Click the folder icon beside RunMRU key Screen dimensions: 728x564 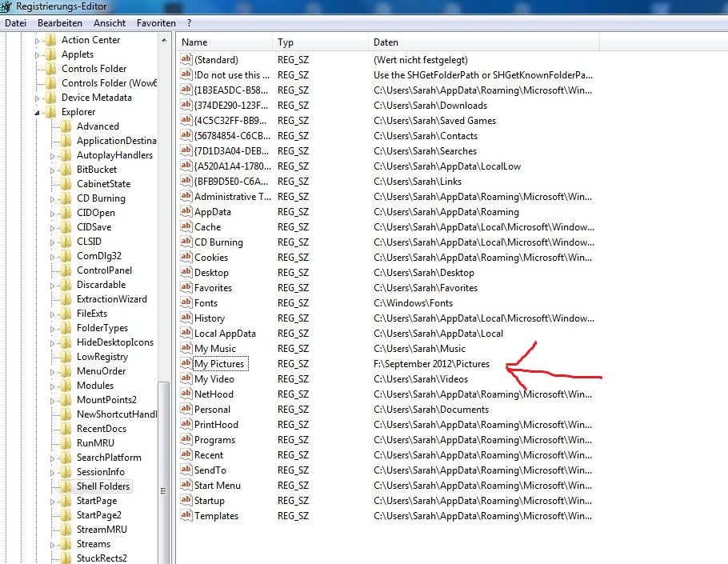pyautogui.click(x=66, y=443)
